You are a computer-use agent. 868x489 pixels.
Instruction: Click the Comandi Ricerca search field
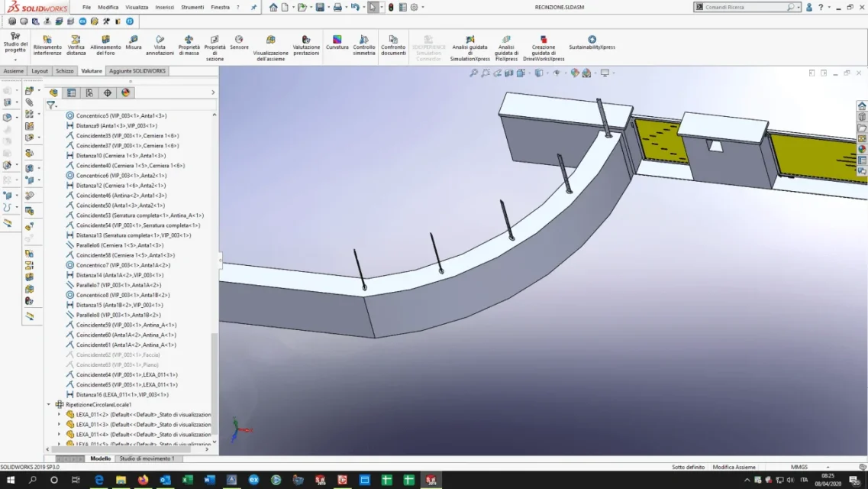click(x=745, y=7)
